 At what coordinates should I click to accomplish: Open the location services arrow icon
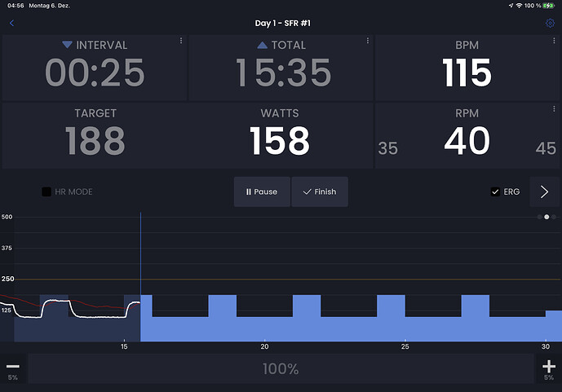pyautogui.click(x=511, y=6)
